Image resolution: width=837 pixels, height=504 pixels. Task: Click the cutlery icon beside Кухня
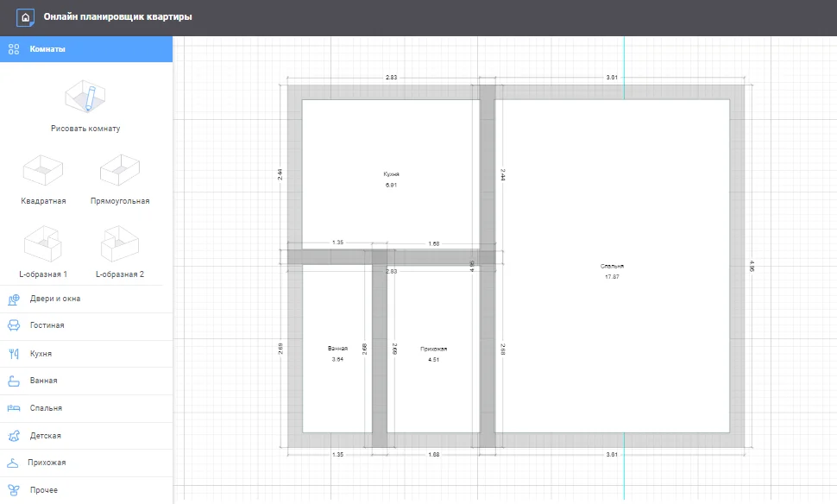click(14, 353)
